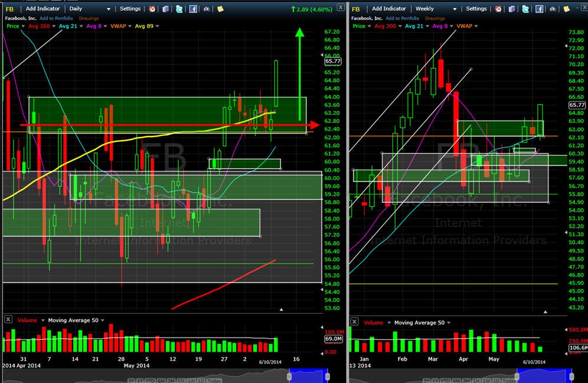Click Add to Portfolio in Weekly chart
588x383 pixels.
pyautogui.click(x=403, y=18)
